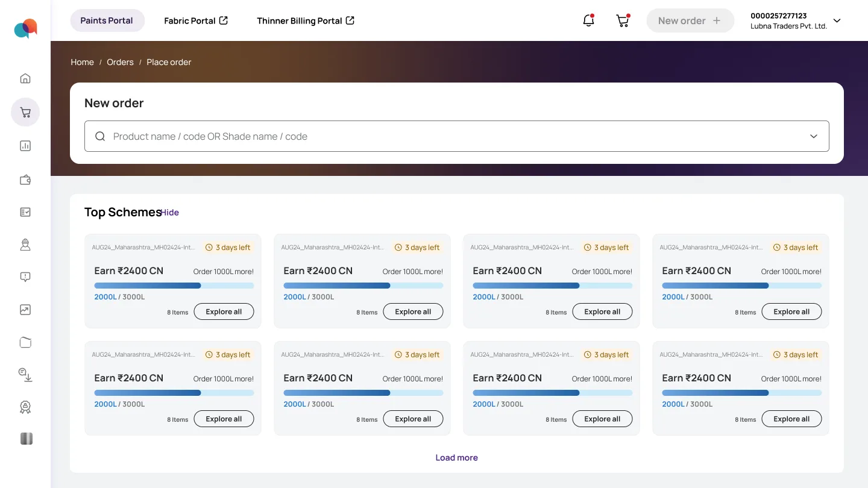
Task: Open the bar chart reports sidebar icon
Action: (x=25, y=146)
